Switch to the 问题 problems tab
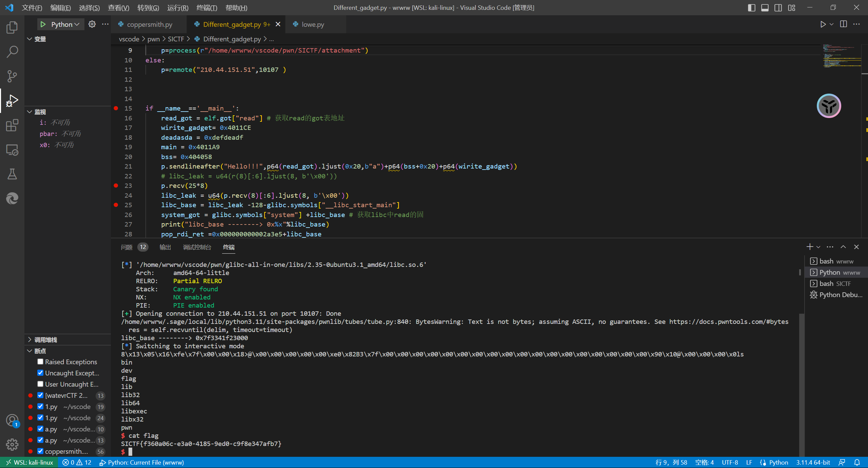The width and height of the screenshot is (868, 468). (134, 247)
